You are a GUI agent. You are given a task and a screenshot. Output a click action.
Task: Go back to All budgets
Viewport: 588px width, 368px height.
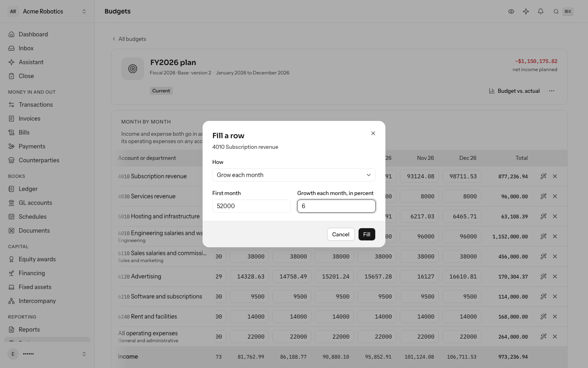(129, 39)
